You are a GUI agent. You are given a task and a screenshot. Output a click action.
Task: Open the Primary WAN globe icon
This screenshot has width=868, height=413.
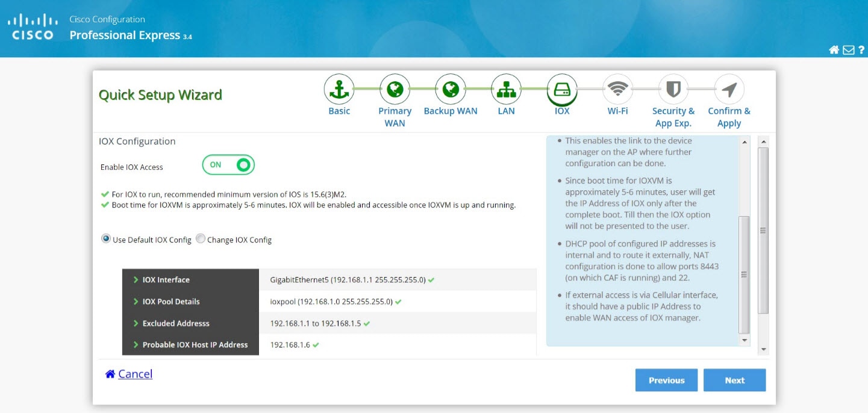(x=395, y=90)
